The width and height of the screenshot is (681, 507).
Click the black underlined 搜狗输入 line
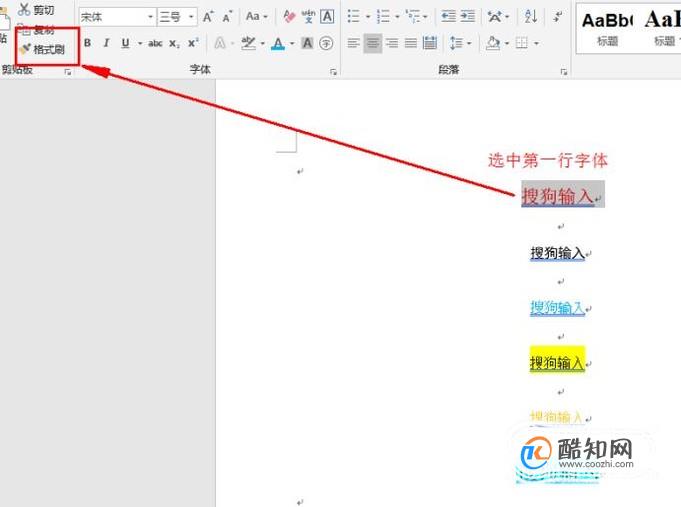[x=558, y=252]
